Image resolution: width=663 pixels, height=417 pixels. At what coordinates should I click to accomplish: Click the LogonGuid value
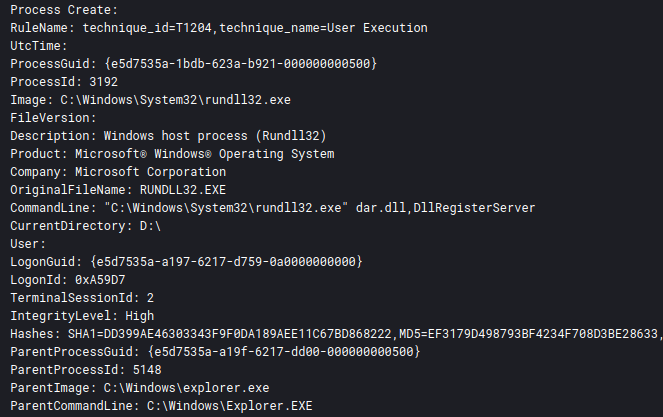[226, 262]
